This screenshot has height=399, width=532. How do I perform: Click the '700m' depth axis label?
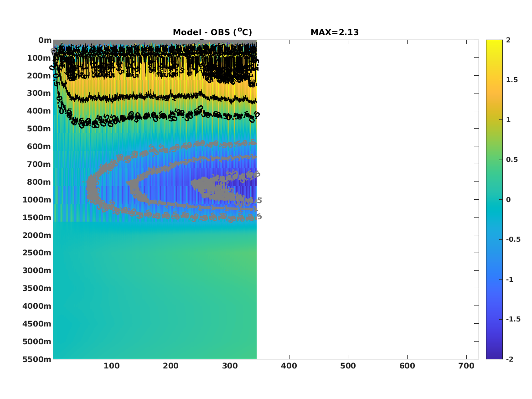pyautogui.click(x=39, y=164)
